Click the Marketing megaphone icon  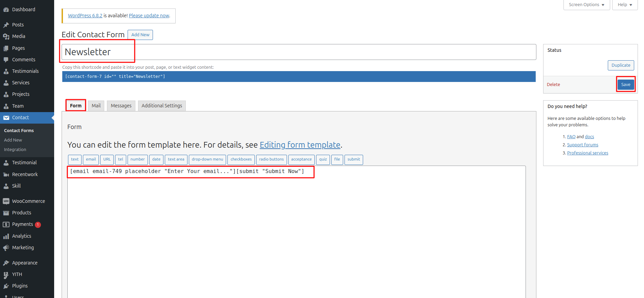6,248
